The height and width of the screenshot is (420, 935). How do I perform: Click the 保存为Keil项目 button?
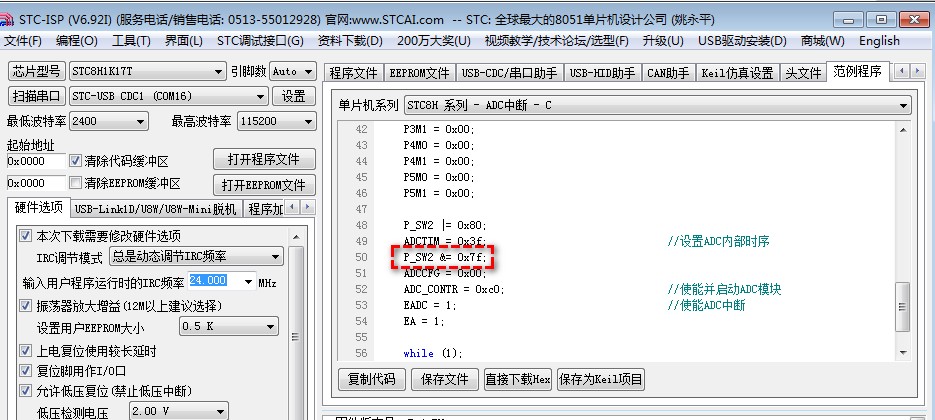pos(600,379)
